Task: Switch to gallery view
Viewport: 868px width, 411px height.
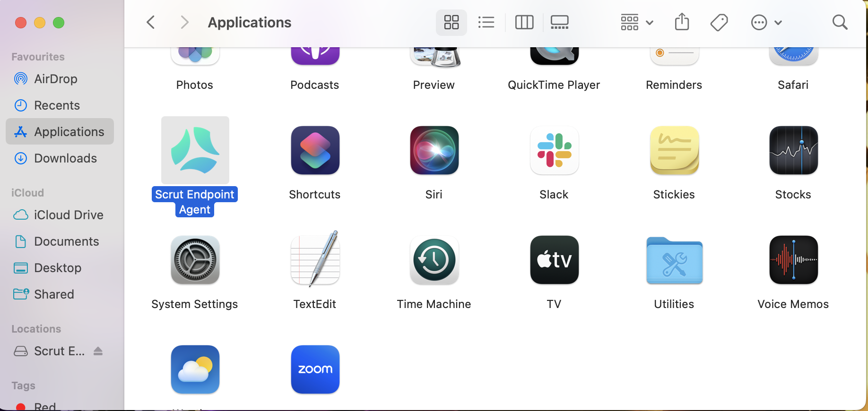Action: [x=559, y=22]
